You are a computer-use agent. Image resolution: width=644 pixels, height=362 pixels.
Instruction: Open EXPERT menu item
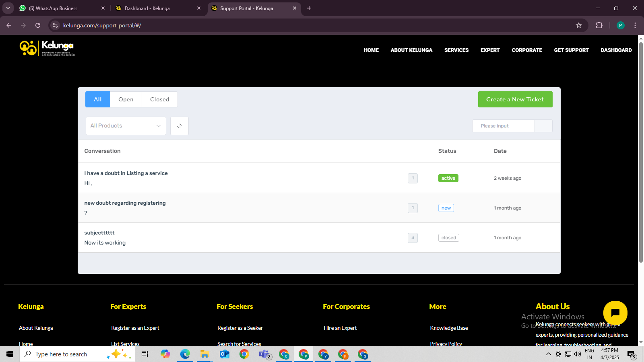pyautogui.click(x=490, y=50)
